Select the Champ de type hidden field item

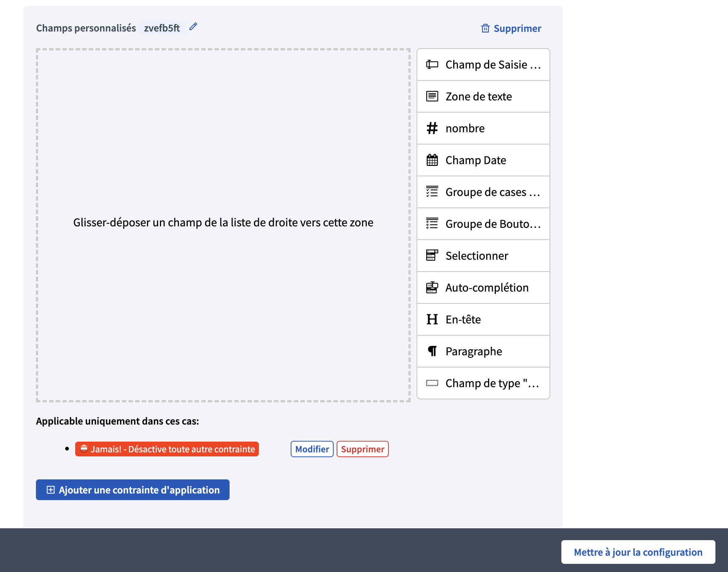[x=483, y=383]
